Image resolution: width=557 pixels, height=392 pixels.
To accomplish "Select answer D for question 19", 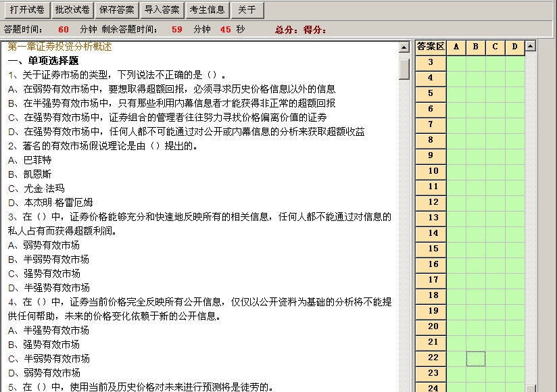I will tap(514, 312).
